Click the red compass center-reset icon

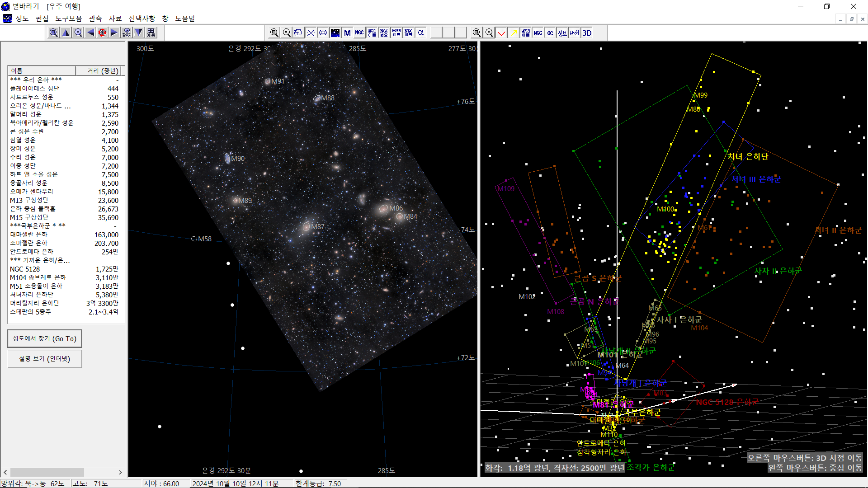[x=102, y=33]
